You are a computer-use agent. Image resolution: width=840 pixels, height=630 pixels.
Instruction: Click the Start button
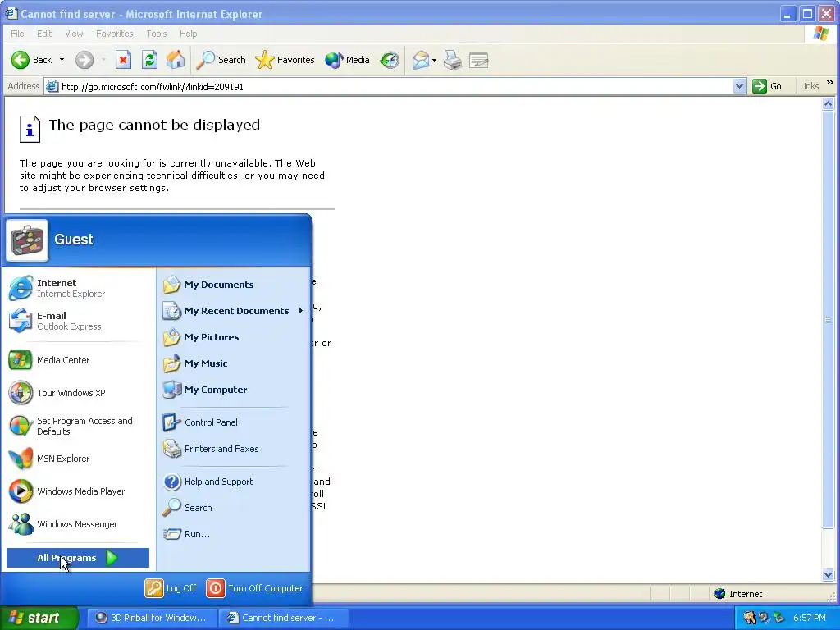click(x=39, y=618)
